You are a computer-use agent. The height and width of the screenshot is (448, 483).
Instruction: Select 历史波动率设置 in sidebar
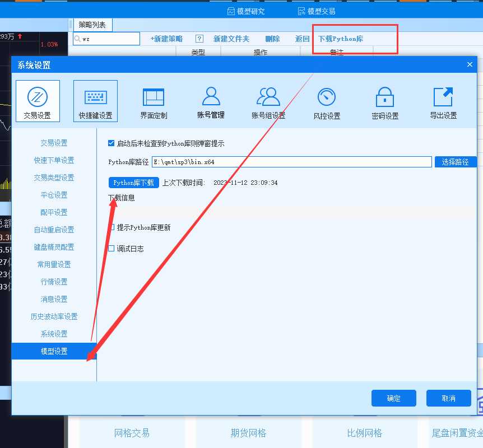tap(54, 316)
